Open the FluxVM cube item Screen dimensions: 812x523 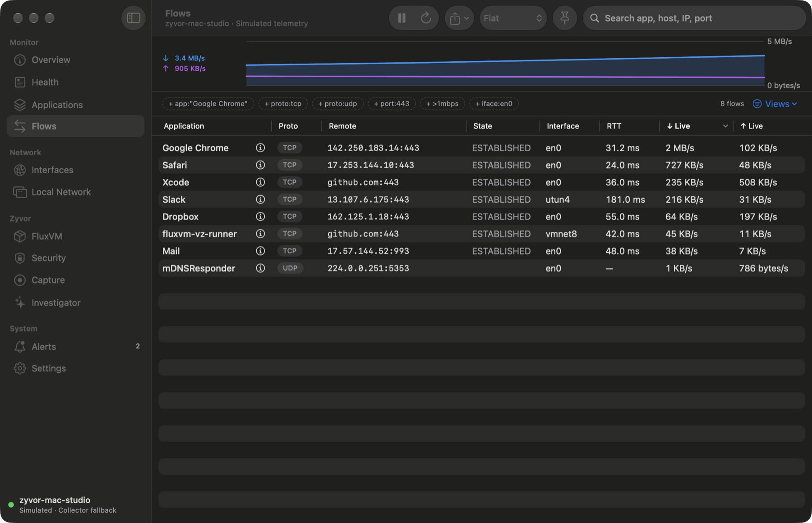pyautogui.click(x=76, y=236)
